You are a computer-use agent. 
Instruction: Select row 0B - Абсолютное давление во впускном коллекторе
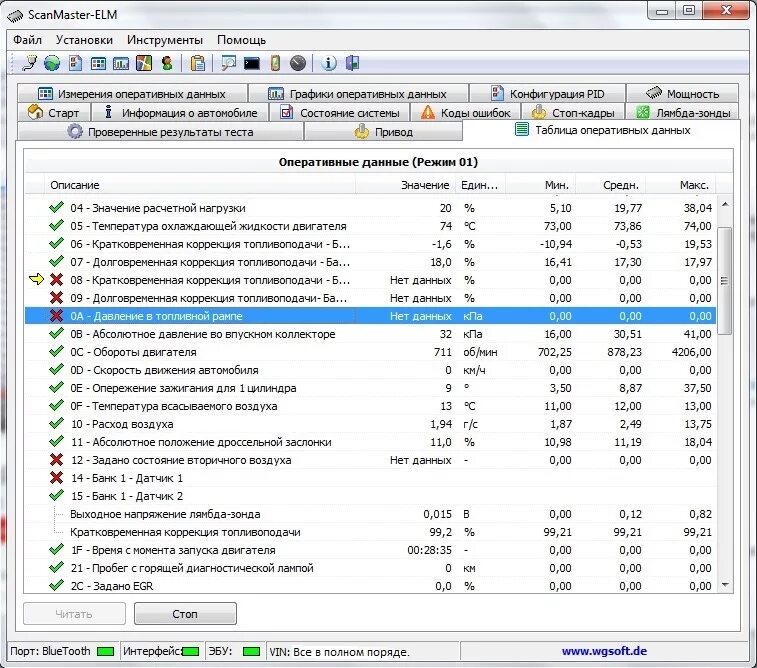(370, 334)
